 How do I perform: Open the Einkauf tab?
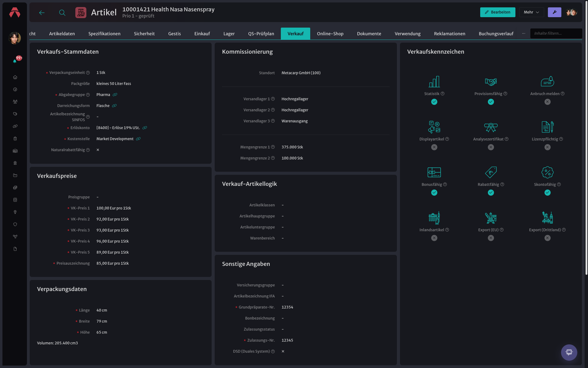[202, 34]
